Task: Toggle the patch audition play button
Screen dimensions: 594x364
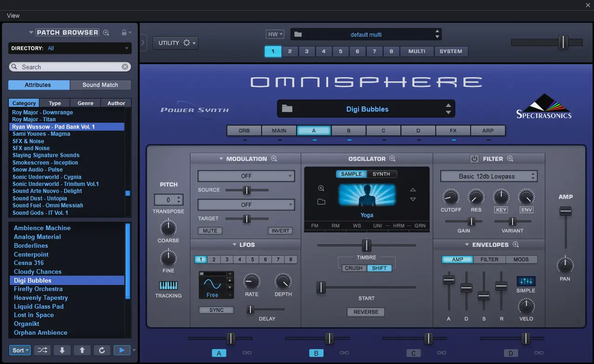Action: point(122,350)
